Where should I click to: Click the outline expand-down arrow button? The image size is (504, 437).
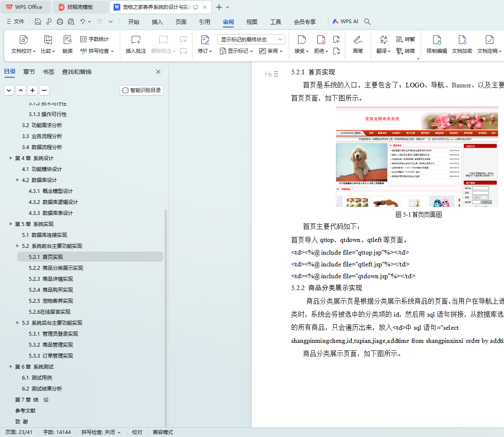click(9, 90)
